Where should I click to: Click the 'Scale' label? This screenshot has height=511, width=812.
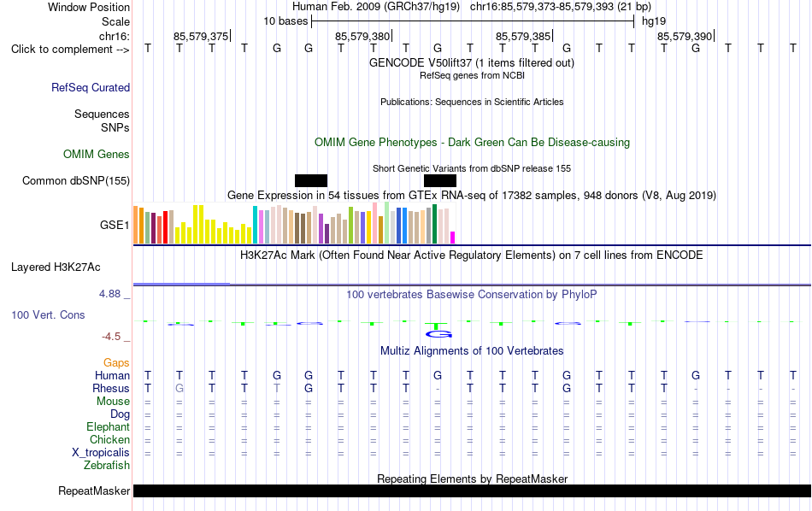tap(115, 21)
